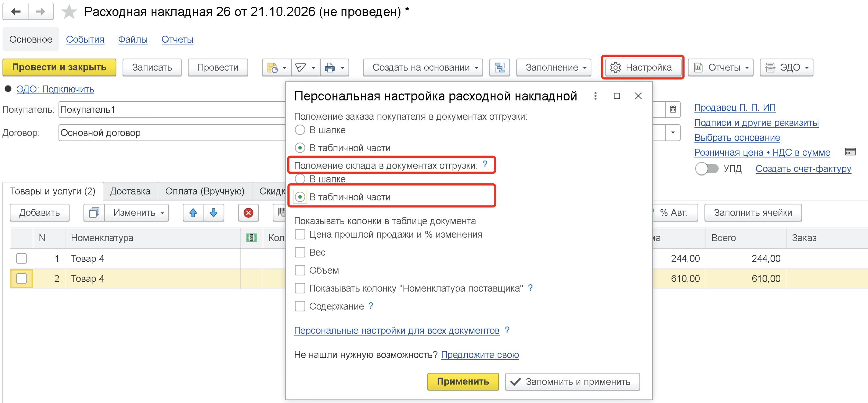This screenshot has height=403, width=868.
Task: Switch to the Файлы tab
Action: click(133, 39)
